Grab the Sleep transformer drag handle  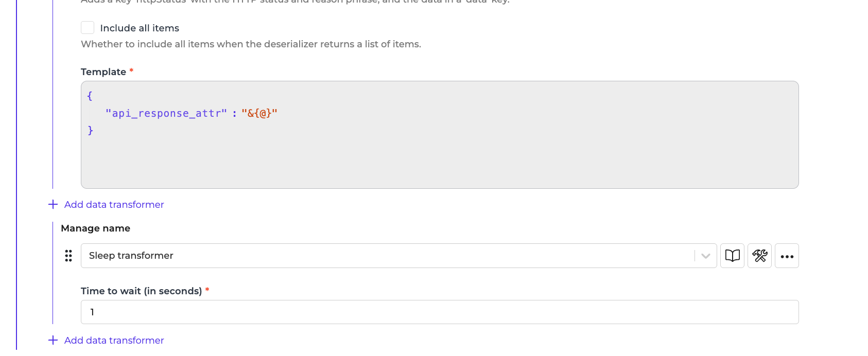click(68, 256)
